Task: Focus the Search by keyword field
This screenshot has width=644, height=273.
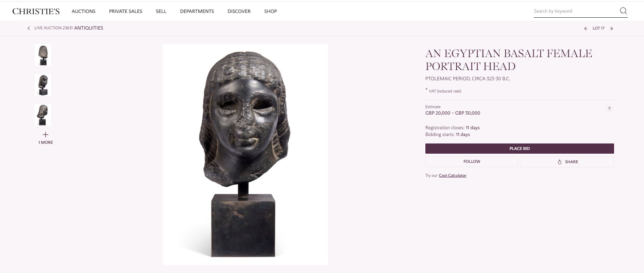Action: [x=575, y=11]
